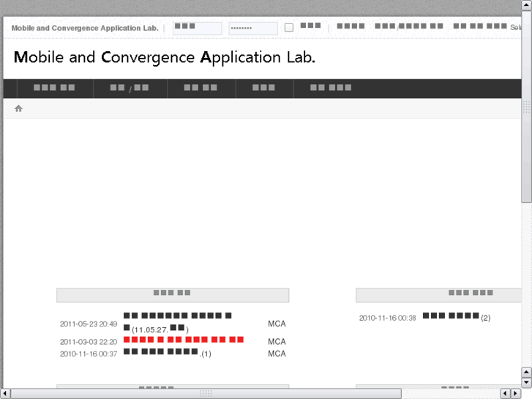
Task: Click the horizontal scrollbar left arrow at far left
Action: pyautogui.click(x=4, y=393)
